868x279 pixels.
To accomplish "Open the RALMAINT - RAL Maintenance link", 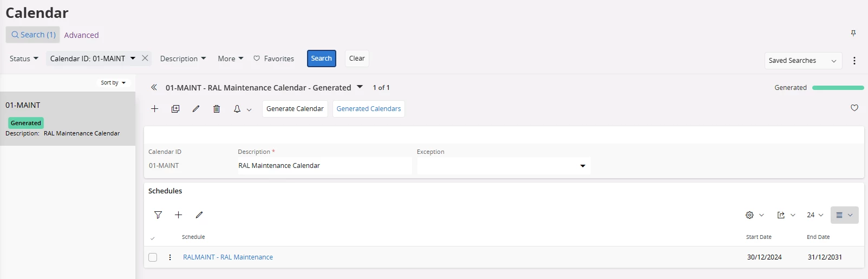I will click(228, 257).
